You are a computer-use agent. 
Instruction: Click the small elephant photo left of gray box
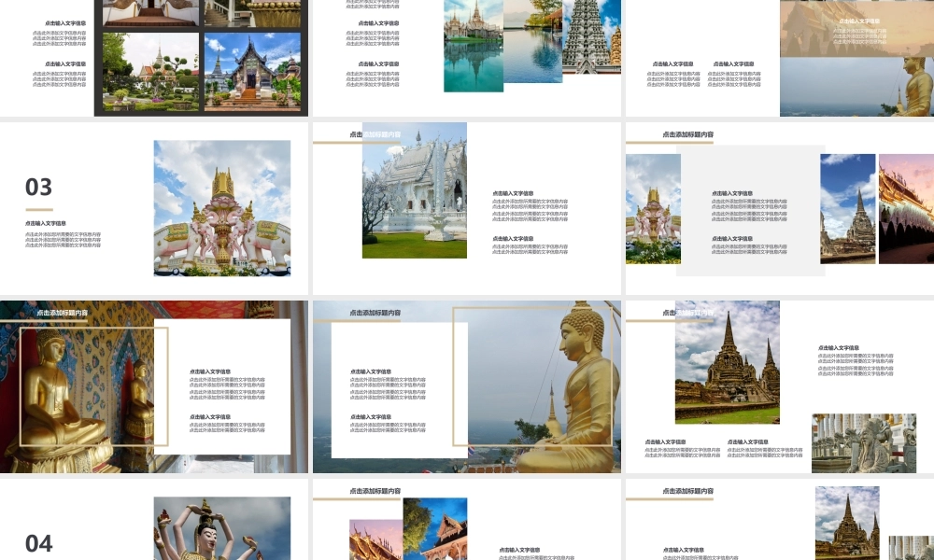pos(652,208)
